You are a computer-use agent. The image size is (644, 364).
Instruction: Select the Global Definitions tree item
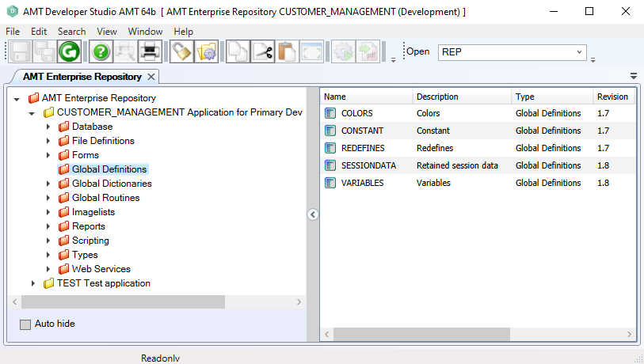(x=109, y=169)
